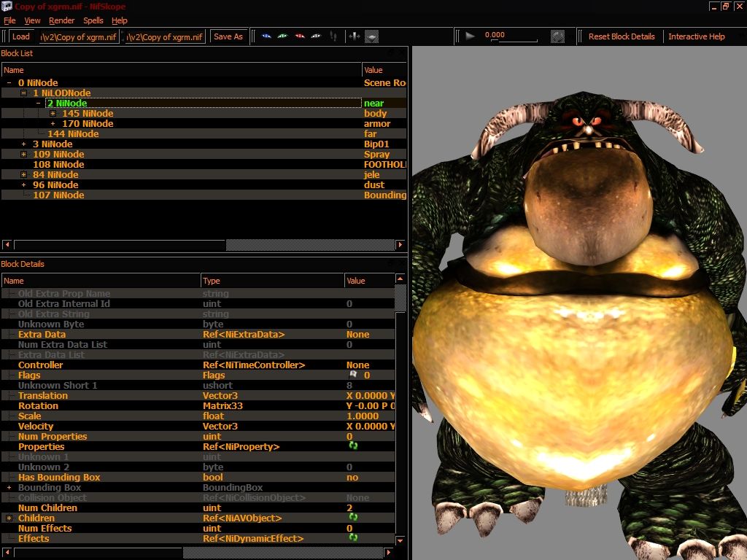Click the Num Children value 2
This screenshot has height=560, width=747.
(349, 508)
